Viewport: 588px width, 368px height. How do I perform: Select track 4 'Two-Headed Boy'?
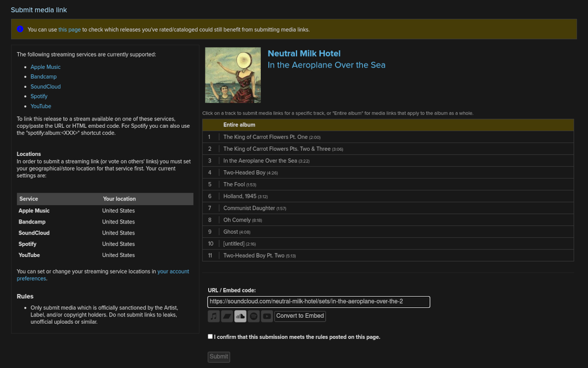point(388,172)
